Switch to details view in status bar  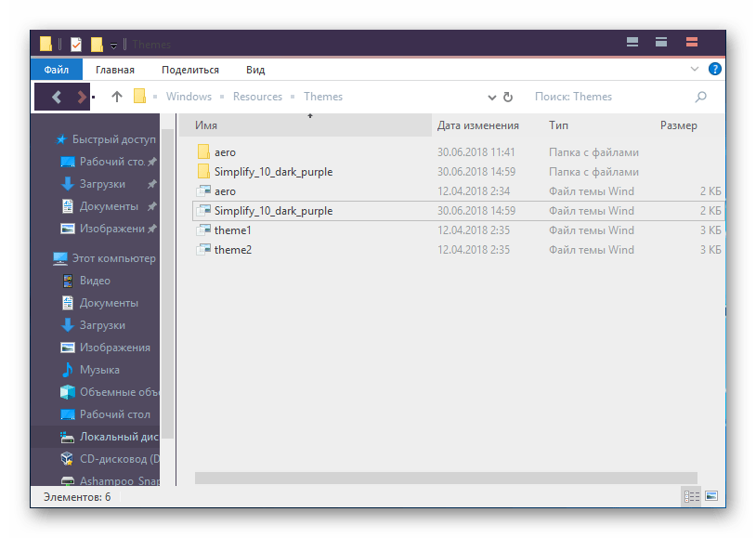[x=691, y=496]
